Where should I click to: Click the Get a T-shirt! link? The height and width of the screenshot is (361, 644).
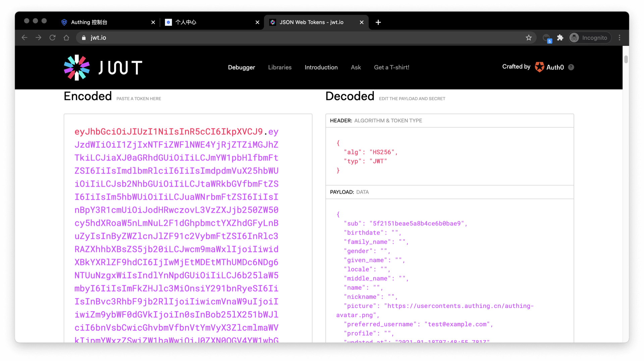pyautogui.click(x=391, y=67)
